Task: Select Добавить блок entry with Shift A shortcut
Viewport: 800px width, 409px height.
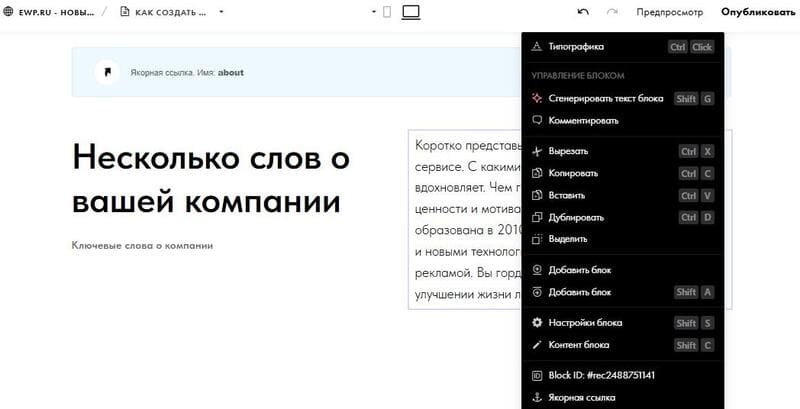Action: point(622,292)
